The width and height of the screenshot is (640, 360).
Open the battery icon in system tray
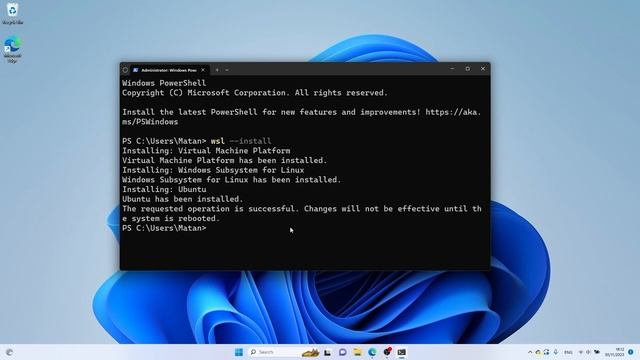(x=597, y=352)
